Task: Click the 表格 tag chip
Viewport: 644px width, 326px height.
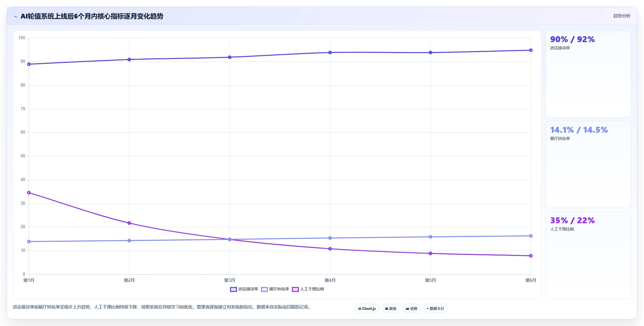Action: (391, 309)
